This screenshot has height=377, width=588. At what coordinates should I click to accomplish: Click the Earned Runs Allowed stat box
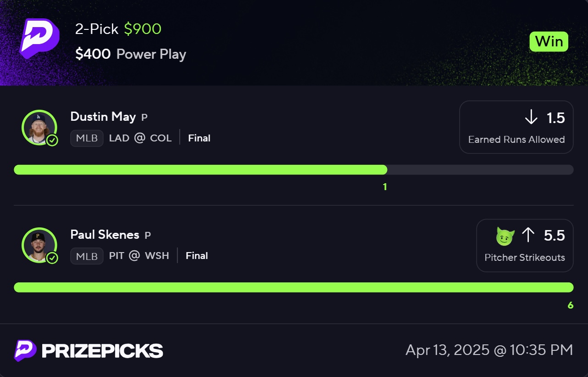[516, 127]
